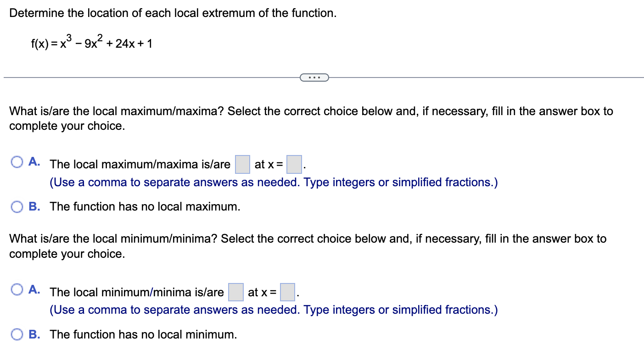Screen dimensions: 644x355
Task: Select choice A for the local minimum question
Action: (17, 289)
